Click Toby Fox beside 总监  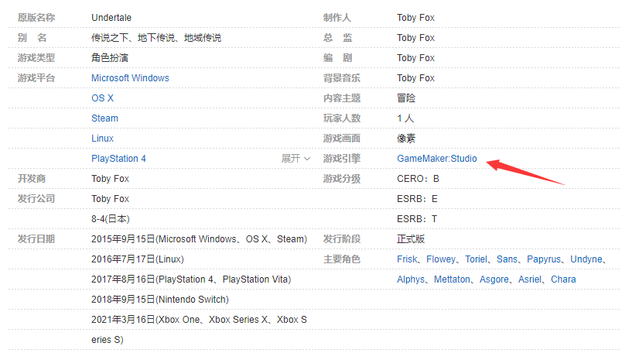[416, 38]
